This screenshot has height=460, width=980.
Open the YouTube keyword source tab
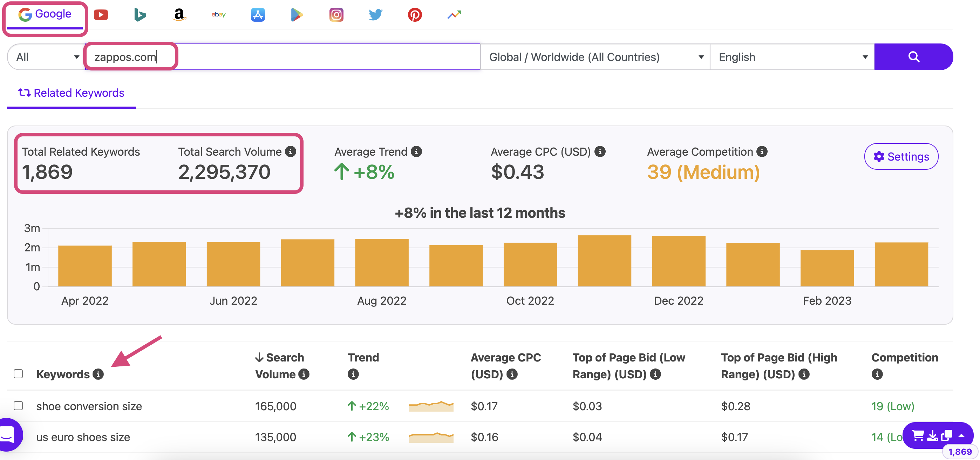101,15
